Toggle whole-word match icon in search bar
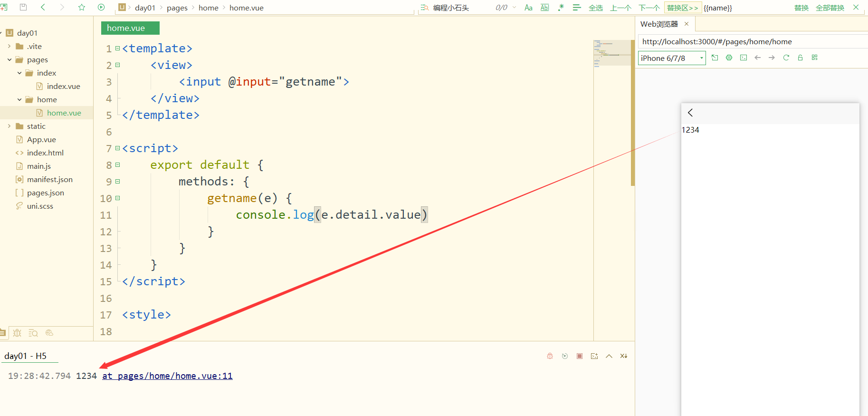This screenshot has height=416, width=868. [545, 8]
